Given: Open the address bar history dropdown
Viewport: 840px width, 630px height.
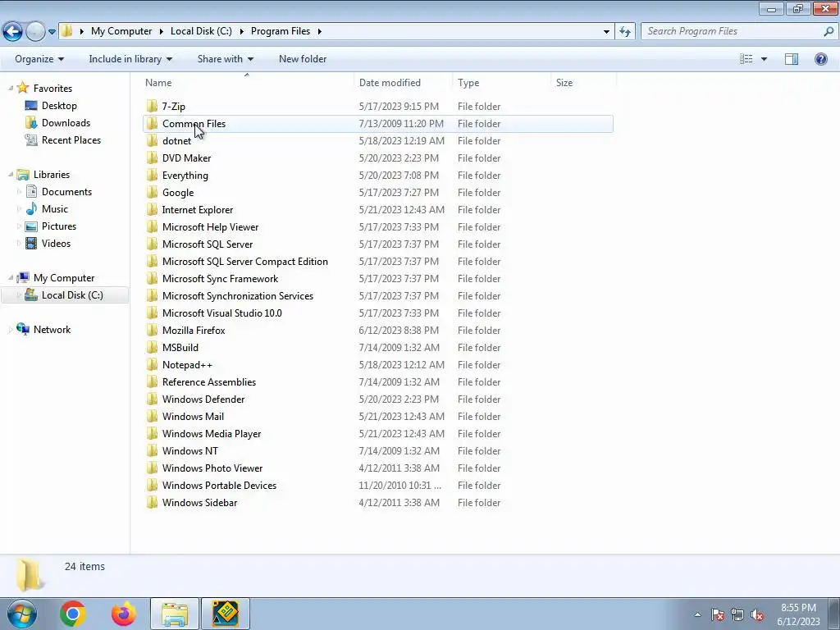Looking at the screenshot, I should pyautogui.click(x=606, y=32).
